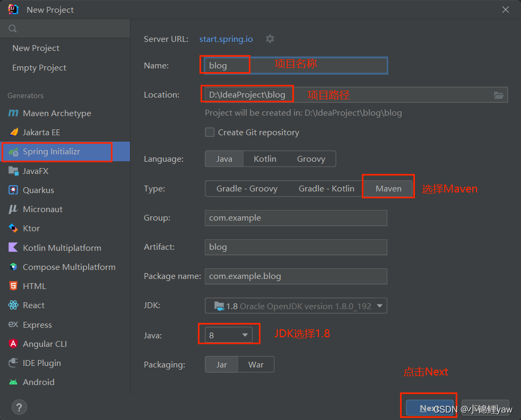The image size is (521, 420).
Task: Select React generator
Action: pos(65,305)
